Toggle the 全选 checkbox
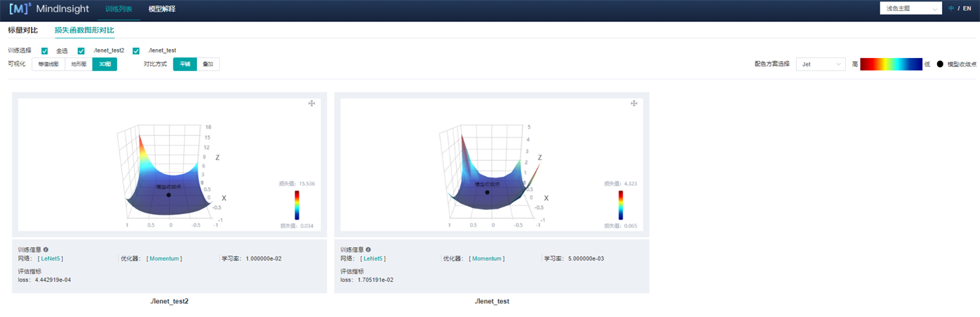The width and height of the screenshot is (980, 317). [45, 51]
